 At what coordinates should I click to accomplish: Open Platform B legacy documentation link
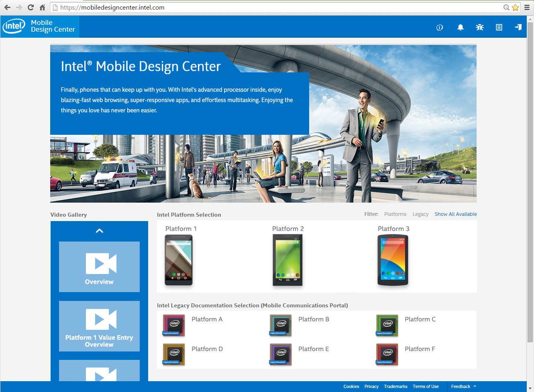[x=314, y=319]
